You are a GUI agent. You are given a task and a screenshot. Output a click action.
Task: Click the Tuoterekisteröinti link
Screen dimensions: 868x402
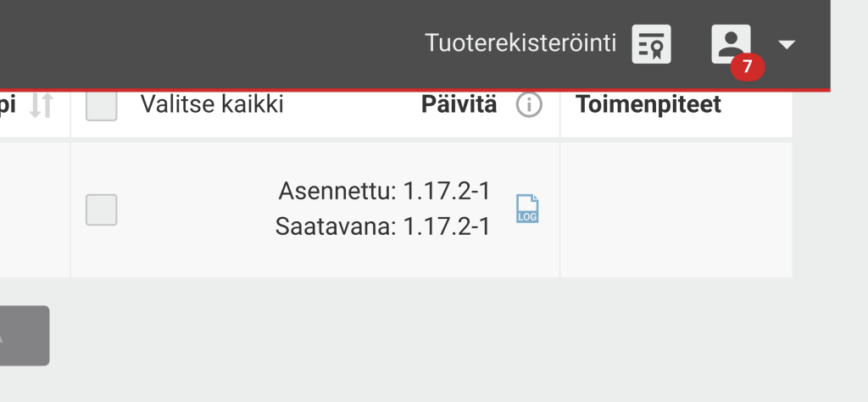[x=520, y=43]
